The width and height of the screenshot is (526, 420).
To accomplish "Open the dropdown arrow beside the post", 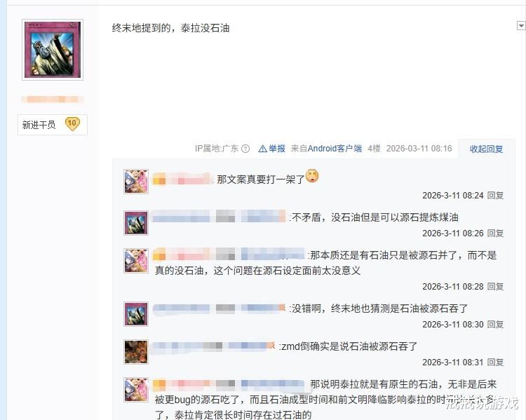I will (521, 25).
